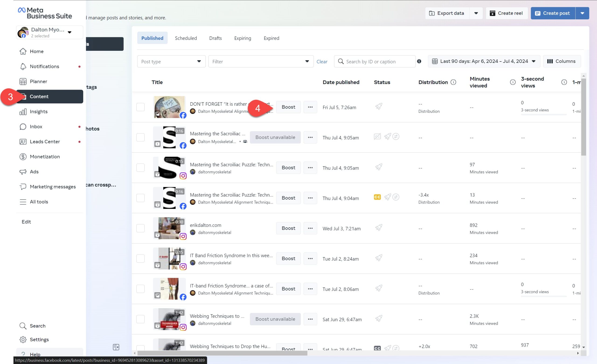This screenshot has width=597, height=364.
Task: Click the info icon next to Minutes viewed
Action: coord(513,82)
